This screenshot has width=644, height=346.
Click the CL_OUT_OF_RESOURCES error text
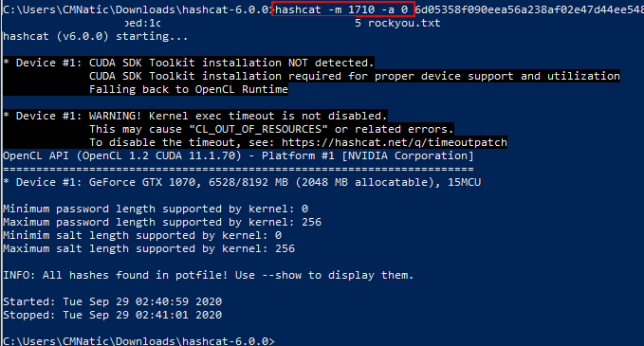pyautogui.click(x=258, y=129)
